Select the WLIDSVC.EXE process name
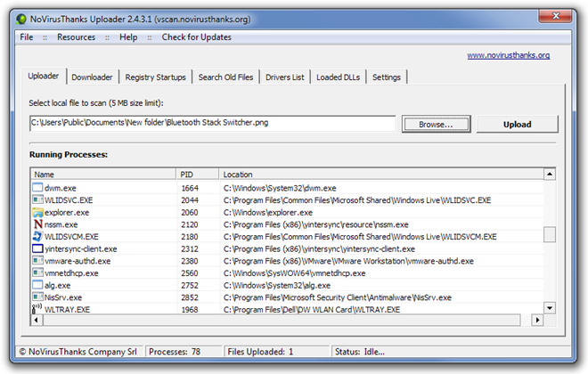 pos(69,200)
